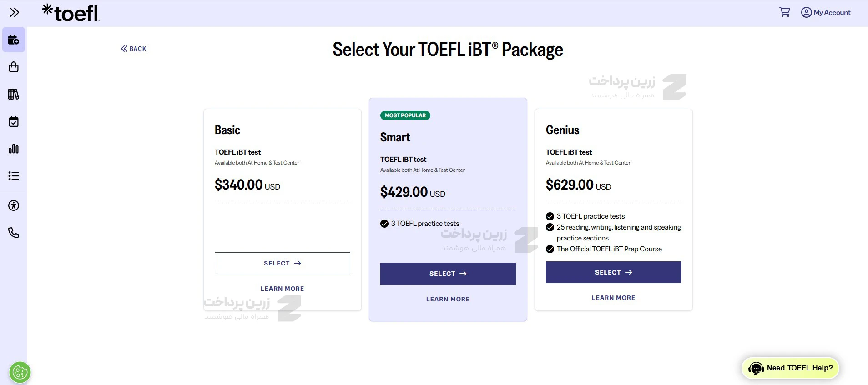The image size is (868, 385).
Task: Open the My Account menu
Action: (826, 12)
